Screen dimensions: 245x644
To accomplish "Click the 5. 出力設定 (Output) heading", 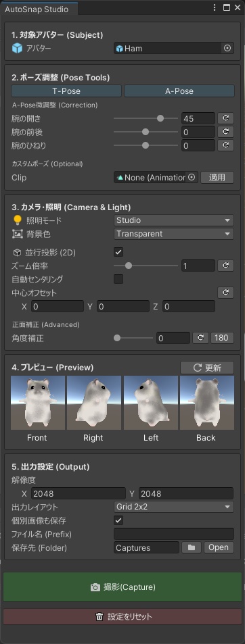I will tap(51, 466).
